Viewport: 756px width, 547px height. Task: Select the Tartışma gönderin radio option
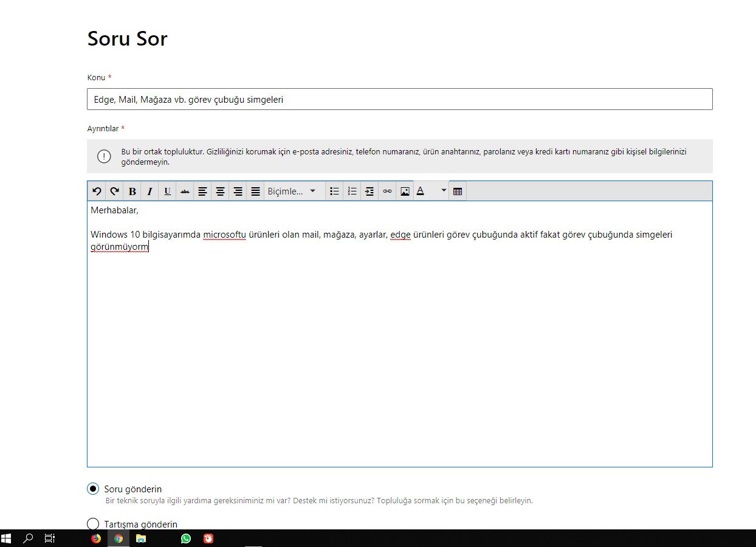click(93, 524)
